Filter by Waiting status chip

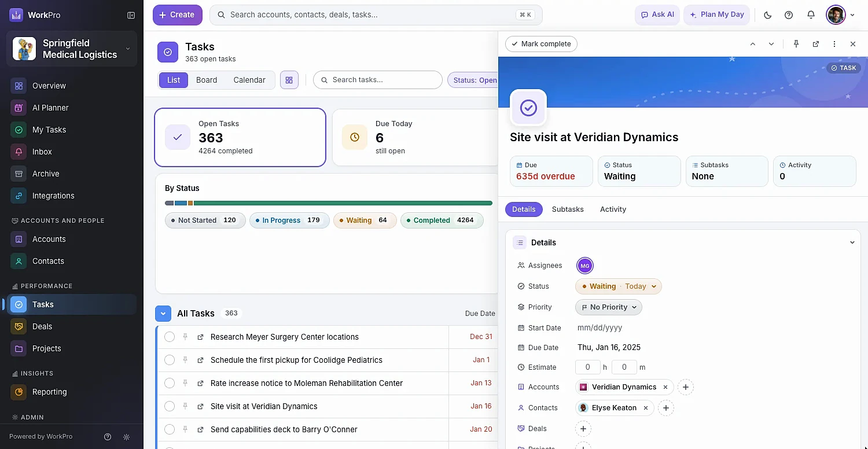365,220
